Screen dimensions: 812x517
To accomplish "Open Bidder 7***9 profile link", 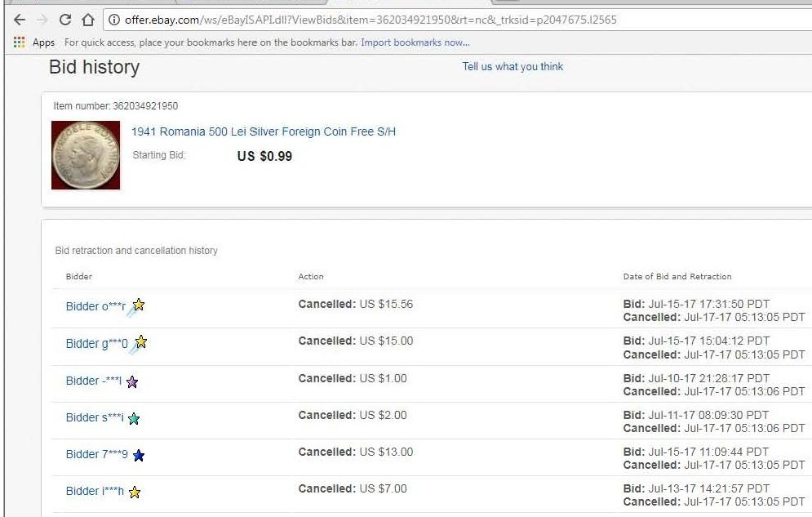I will [96, 454].
